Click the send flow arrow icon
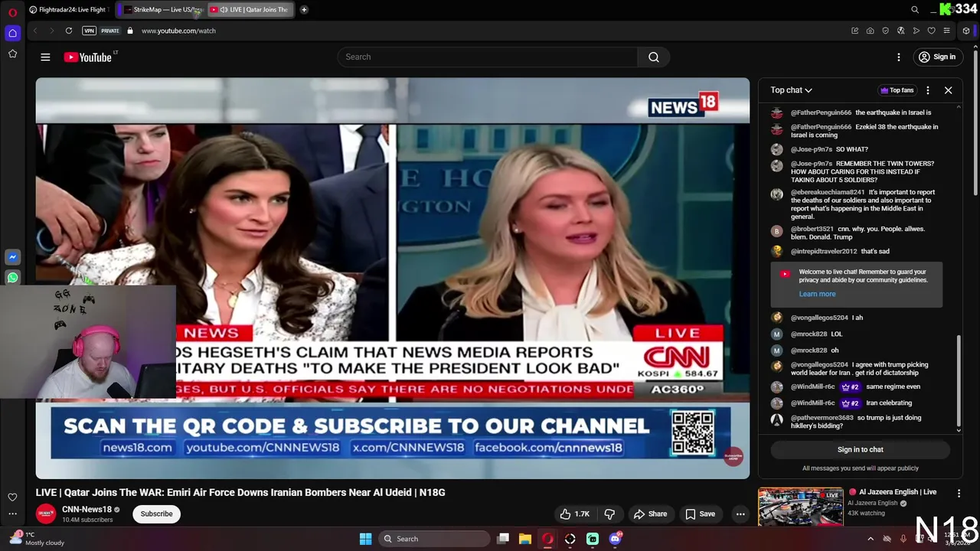The image size is (980, 551). point(916,31)
